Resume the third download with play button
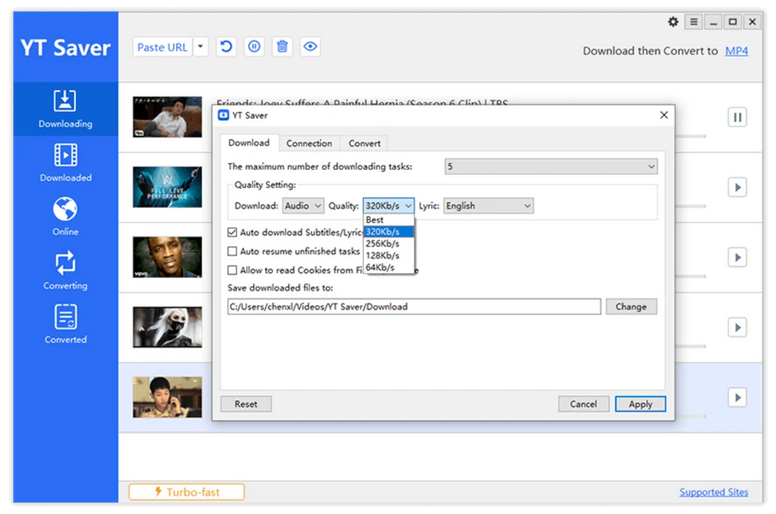776x514 pixels. (x=737, y=258)
